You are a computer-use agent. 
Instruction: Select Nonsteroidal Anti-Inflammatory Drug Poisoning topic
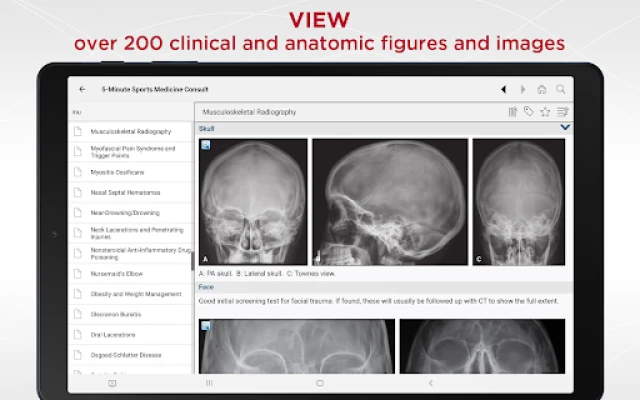[131, 253]
